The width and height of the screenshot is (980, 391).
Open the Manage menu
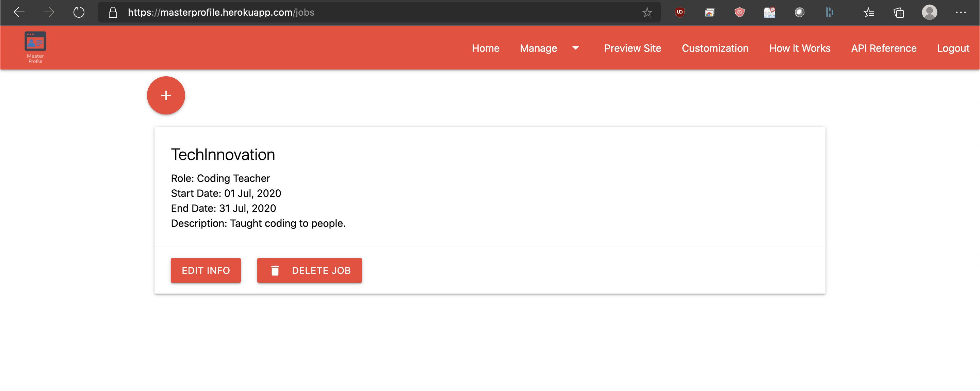(538, 48)
